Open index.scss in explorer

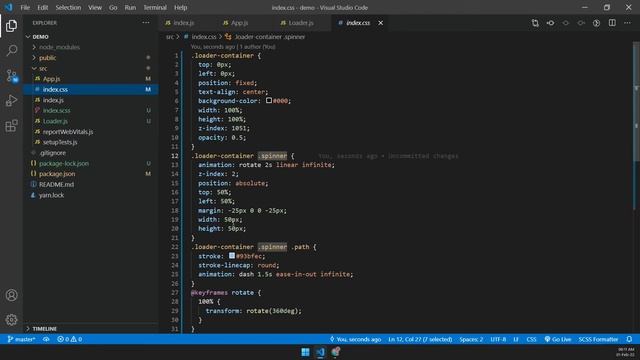pyautogui.click(x=56, y=111)
